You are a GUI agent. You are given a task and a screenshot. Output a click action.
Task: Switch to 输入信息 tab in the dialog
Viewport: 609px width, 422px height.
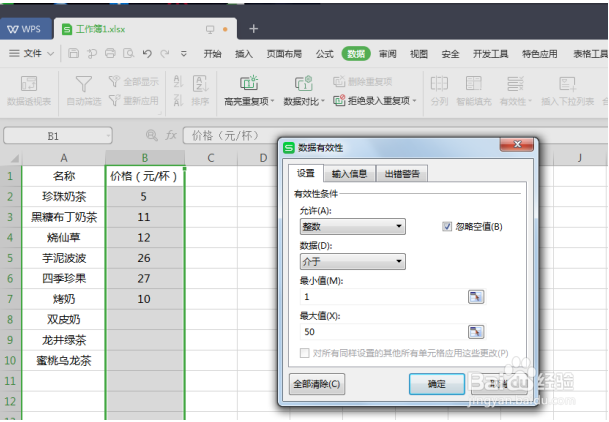[350, 174]
